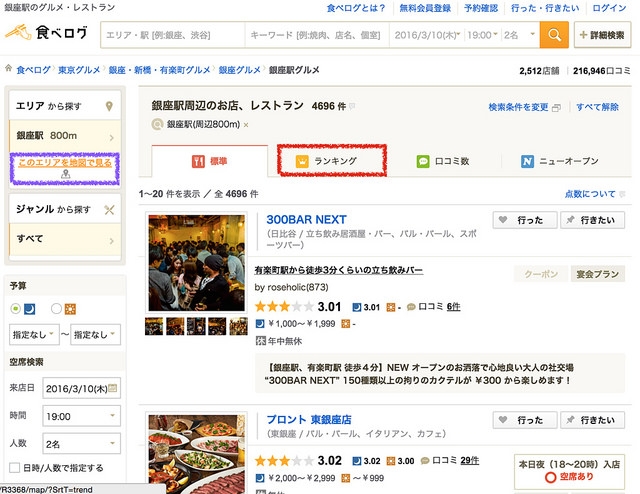Click the 検索条件を変更 popup icon
The width and height of the screenshot is (640, 494).
pos(556,108)
